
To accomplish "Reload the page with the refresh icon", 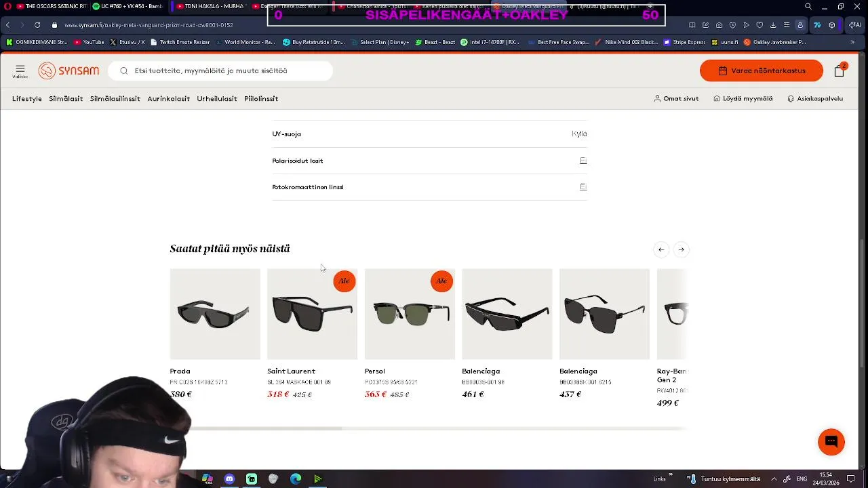I will pos(37,25).
